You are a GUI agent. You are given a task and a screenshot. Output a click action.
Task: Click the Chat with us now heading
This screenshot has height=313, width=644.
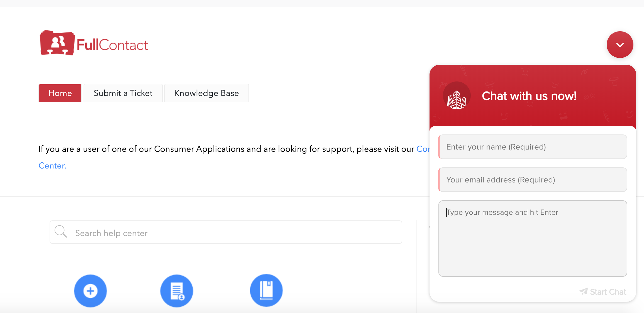(529, 96)
